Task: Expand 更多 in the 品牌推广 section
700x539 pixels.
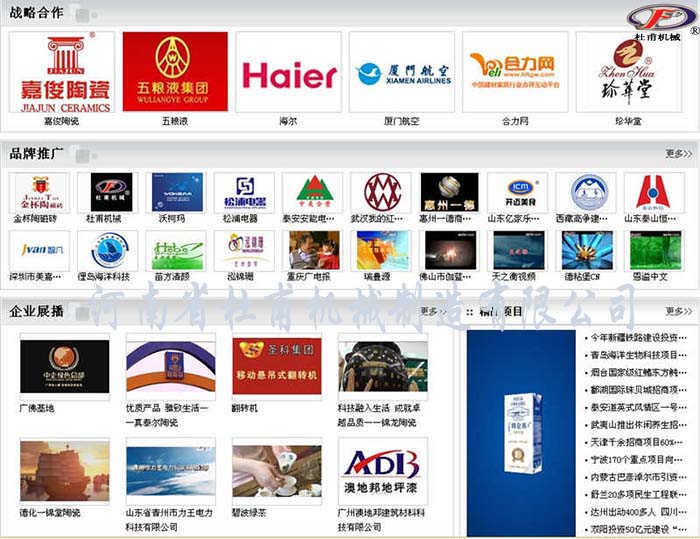Action: click(678, 154)
